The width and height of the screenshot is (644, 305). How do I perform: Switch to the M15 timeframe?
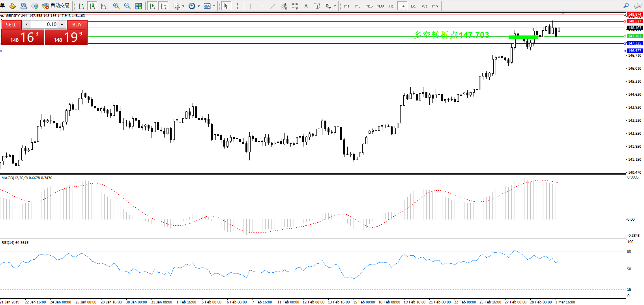point(369,6)
